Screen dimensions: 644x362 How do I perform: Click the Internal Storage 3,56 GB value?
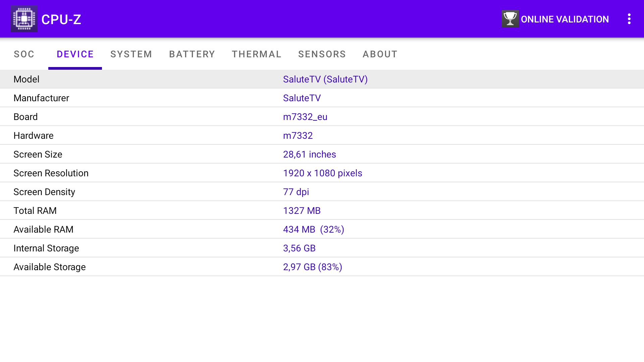pos(299,248)
